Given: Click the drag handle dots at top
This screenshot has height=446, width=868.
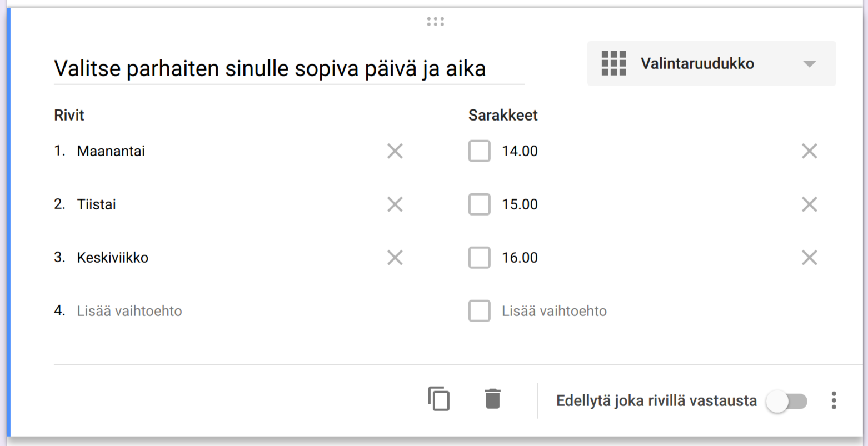Looking at the screenshot, I should click(436, 22).
